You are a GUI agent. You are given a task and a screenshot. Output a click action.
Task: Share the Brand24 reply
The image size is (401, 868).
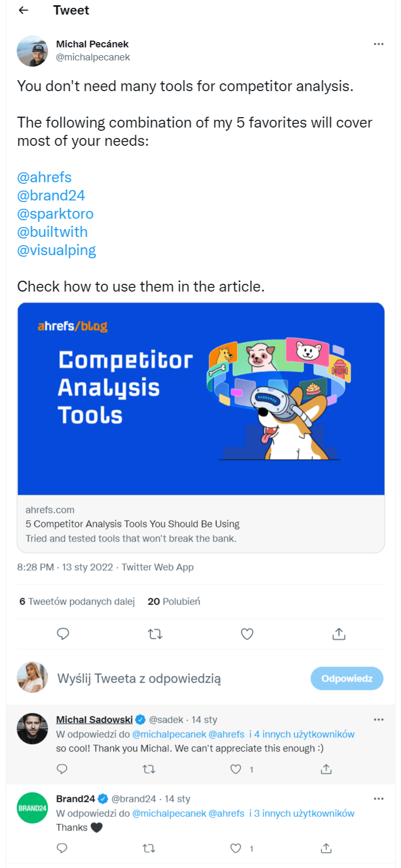pos(326,848)
